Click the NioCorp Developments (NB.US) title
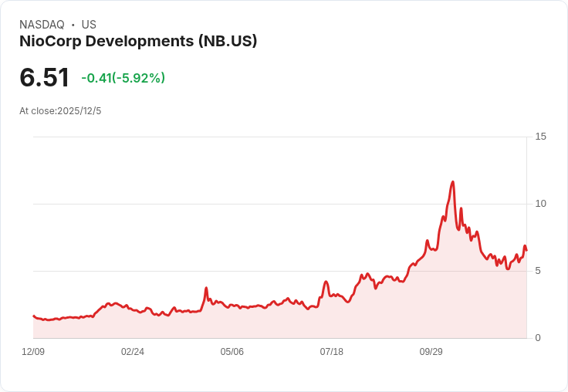Image resolution: width=568 pixels, height=392 pixels. 138,42
